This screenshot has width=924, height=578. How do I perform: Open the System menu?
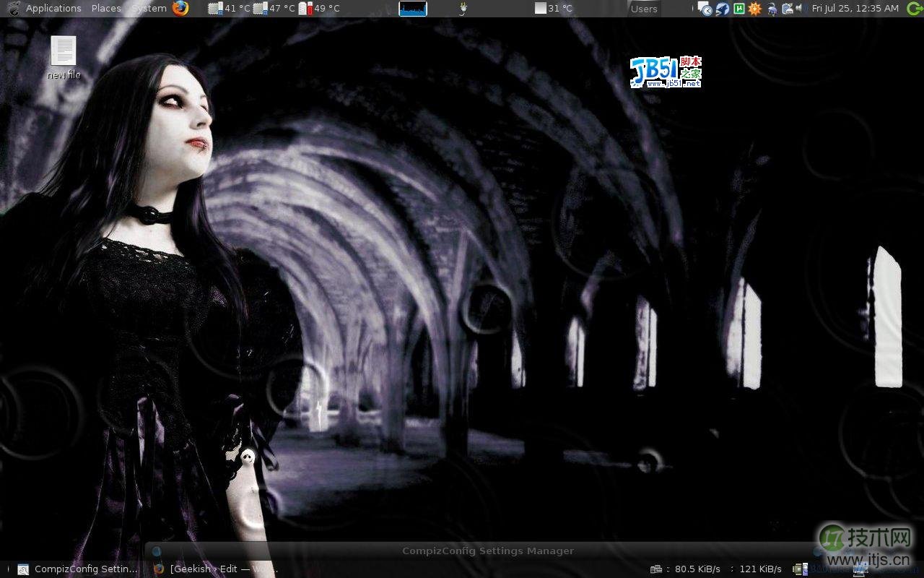click(x=149, y=9)
